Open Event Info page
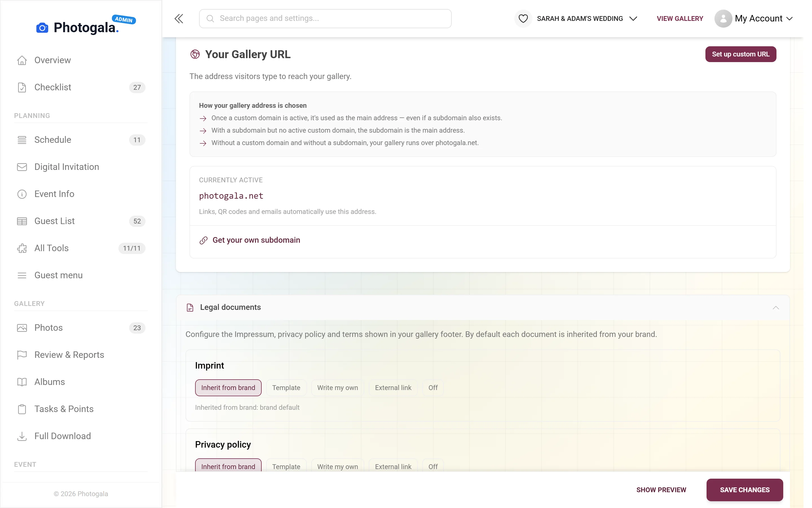Image resolution: width=812 pixels, height=508 pixels. tap(81, 194)
